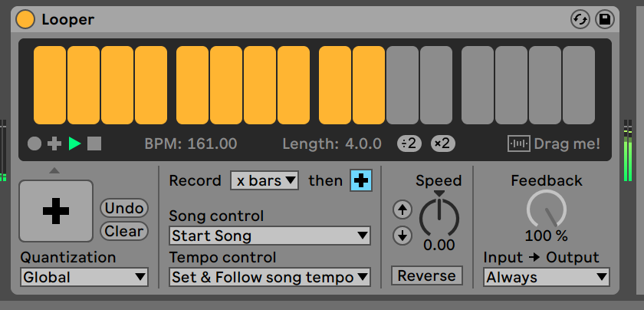Click the Undo button
The width and height of the screenshot is (644, 310).
(x=123, y=208)
